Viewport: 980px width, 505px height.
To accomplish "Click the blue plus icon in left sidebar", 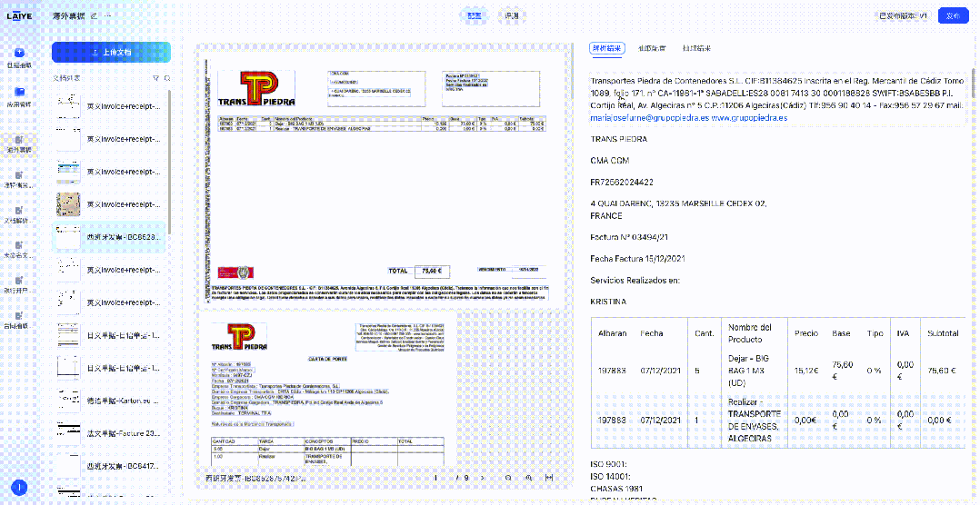I will click(x=19, y=53).
